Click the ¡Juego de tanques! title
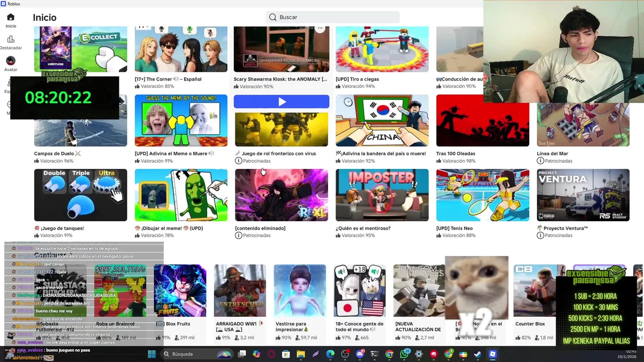The image size is (644, 362). 59,228
